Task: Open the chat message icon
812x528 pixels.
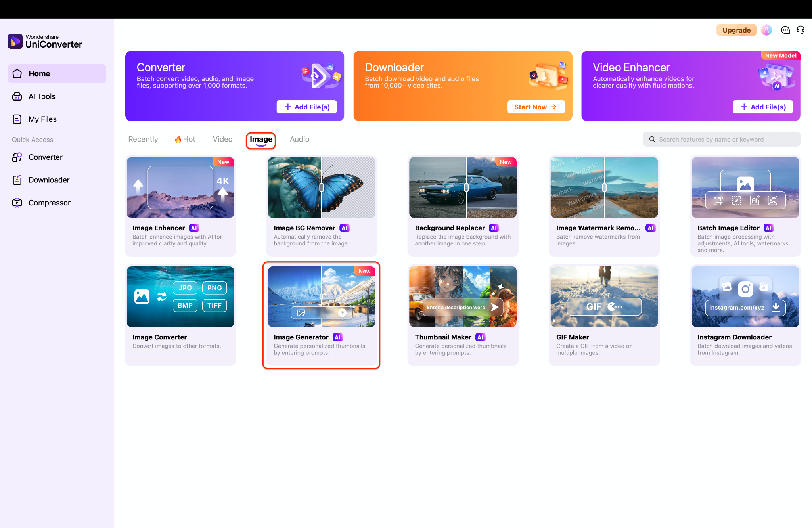Action: (785, 30)
